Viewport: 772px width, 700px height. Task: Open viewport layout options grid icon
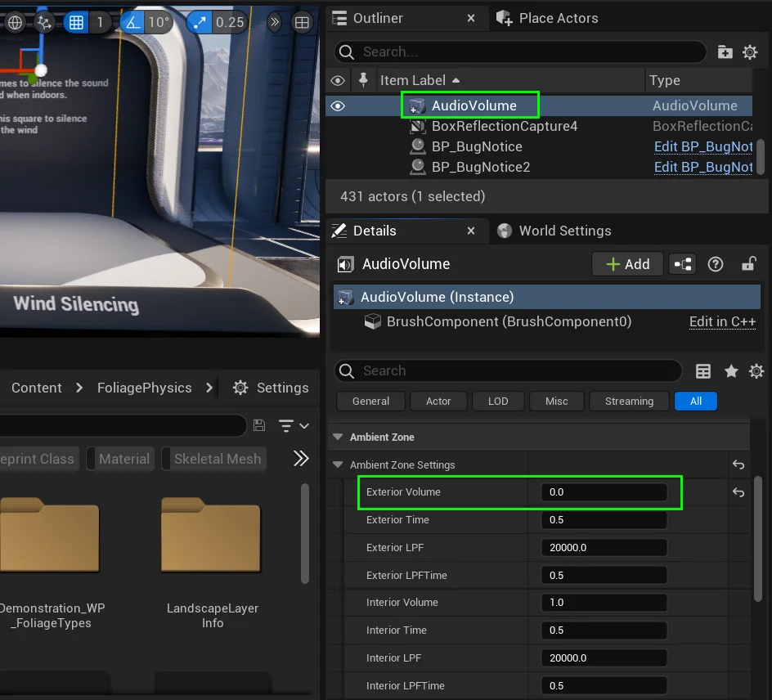click(x=302, y=22)
